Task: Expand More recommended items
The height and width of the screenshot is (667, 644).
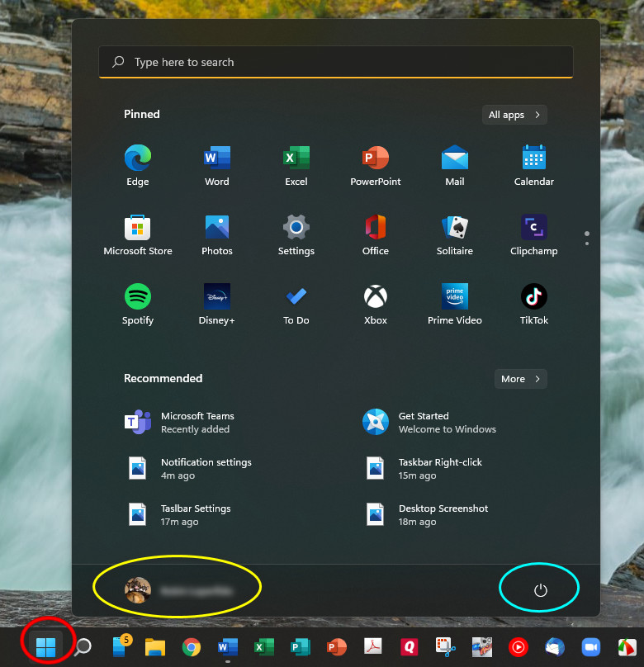Action: [520, 379]
